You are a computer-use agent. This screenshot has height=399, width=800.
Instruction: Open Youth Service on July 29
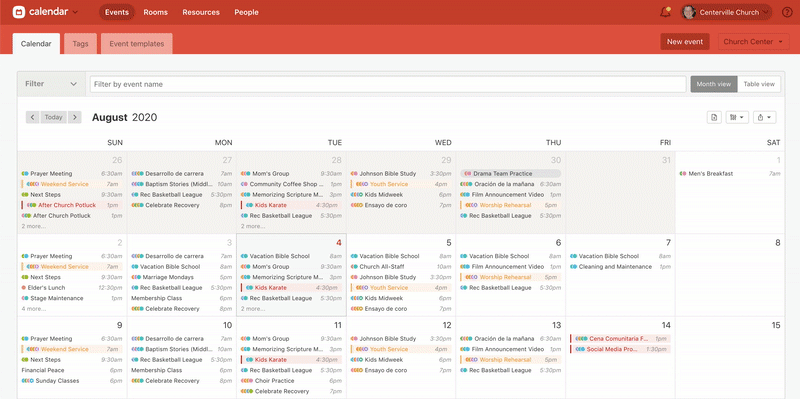[x=401, y=184]
